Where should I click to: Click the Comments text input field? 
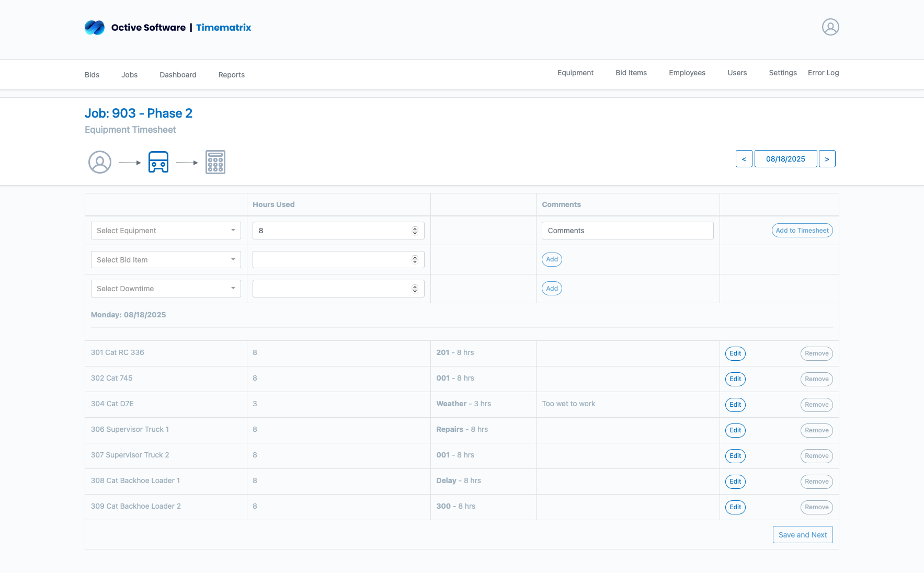(627, 231)
